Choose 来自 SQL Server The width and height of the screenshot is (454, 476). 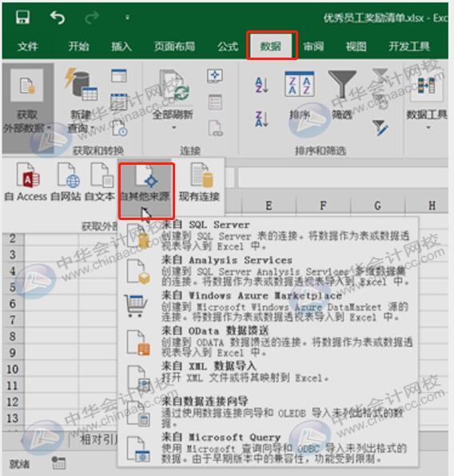tap(268, 235)
